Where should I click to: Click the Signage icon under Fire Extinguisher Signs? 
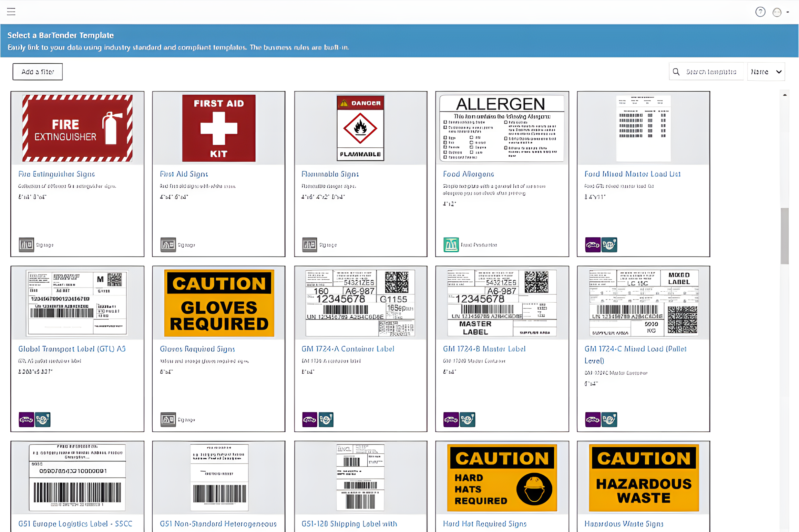(x=26, y=245)
